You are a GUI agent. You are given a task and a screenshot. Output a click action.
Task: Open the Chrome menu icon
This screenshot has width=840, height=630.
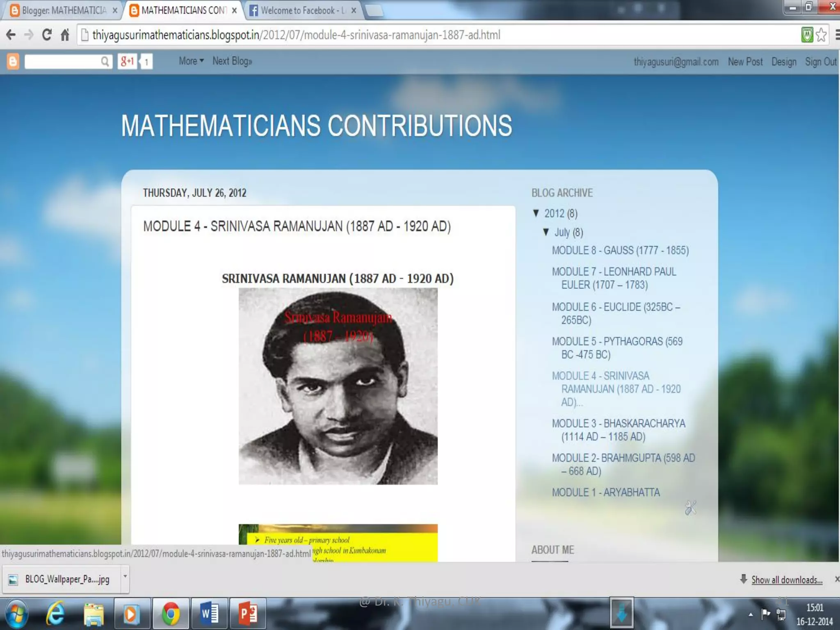(x=837, y=35)
